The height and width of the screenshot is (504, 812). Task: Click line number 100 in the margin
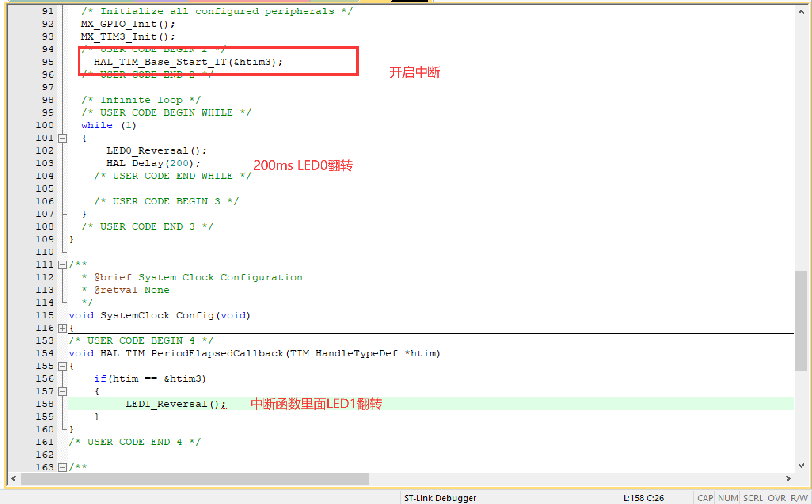click(x=44, y=125)
